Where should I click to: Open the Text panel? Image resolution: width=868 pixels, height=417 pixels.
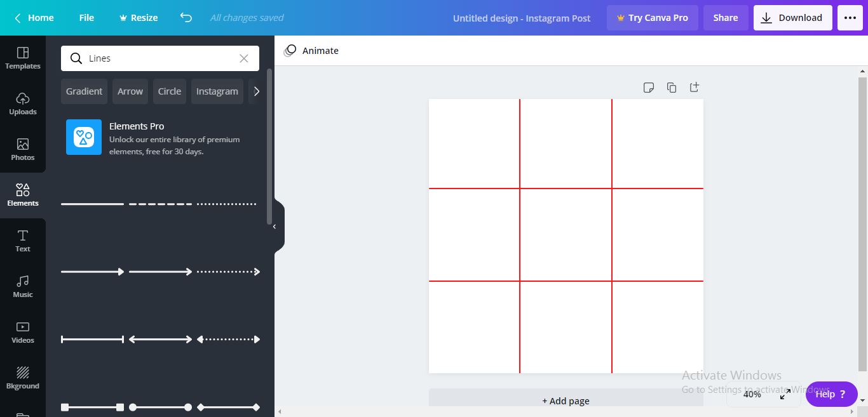tap(23, 241)
